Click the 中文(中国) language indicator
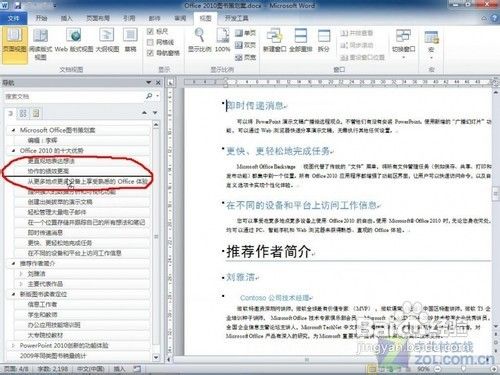500x375 pixels. 90,369
